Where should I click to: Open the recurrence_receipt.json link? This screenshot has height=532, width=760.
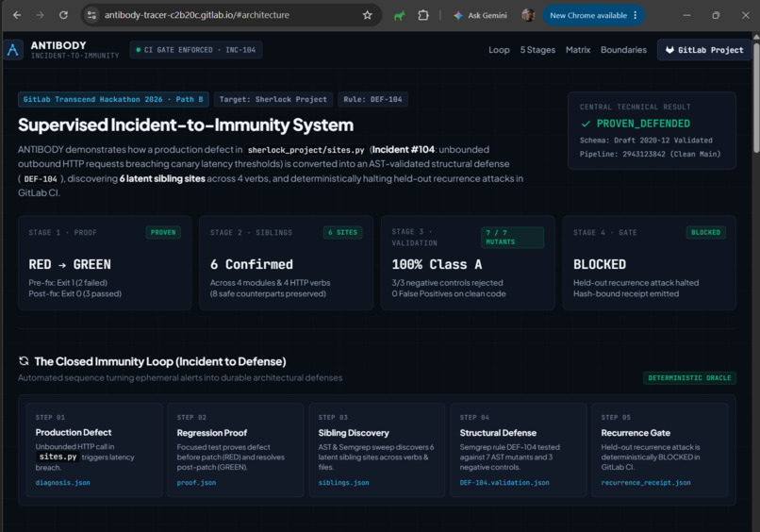pos(646,483)
